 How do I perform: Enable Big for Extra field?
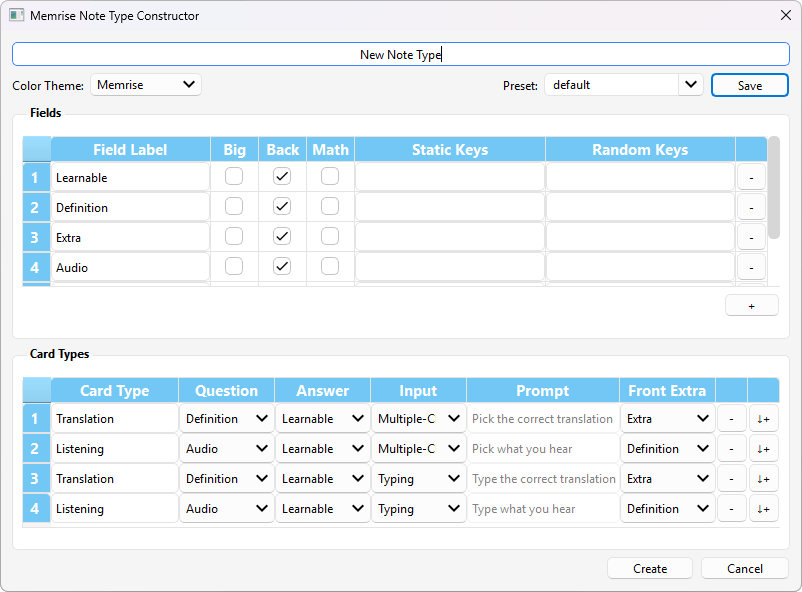pos(234,236)
